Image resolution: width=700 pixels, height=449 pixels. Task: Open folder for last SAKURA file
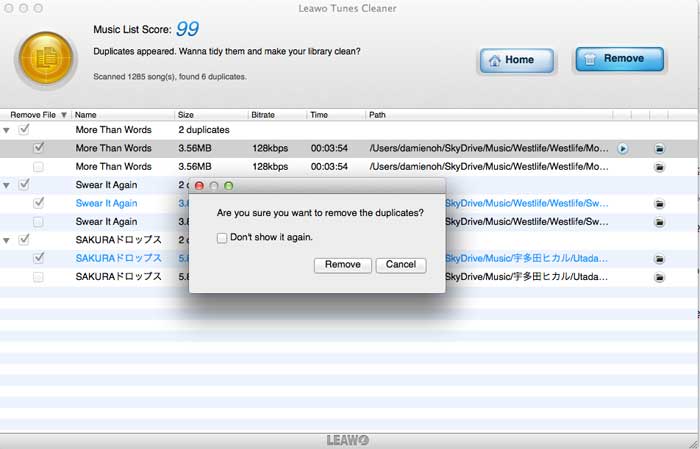click(659, 277)
